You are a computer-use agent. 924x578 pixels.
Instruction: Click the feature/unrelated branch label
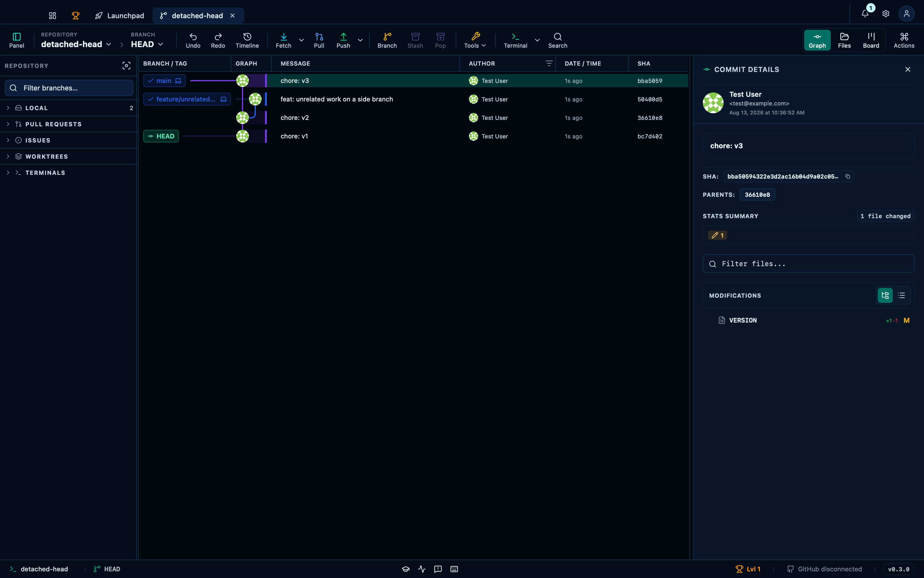click(187, 99)
